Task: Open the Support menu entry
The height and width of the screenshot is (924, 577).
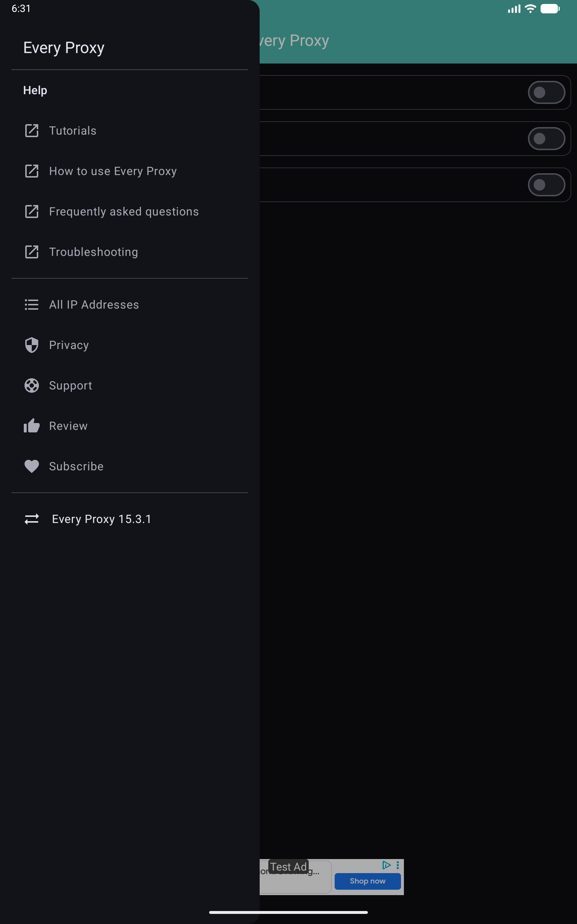Action: tap(71, 385)
